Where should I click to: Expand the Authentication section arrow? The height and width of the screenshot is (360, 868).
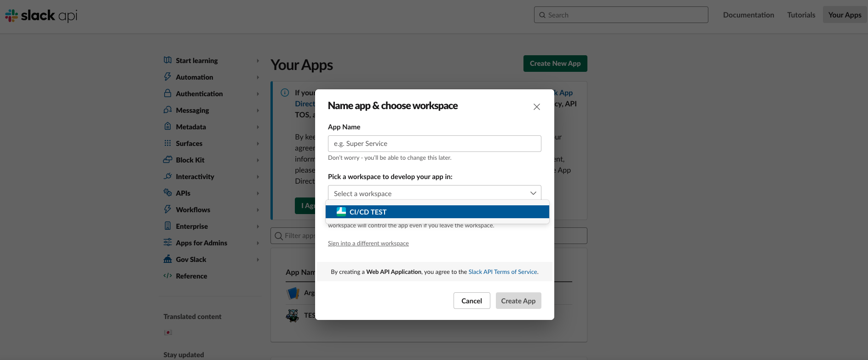pos(258,94)
